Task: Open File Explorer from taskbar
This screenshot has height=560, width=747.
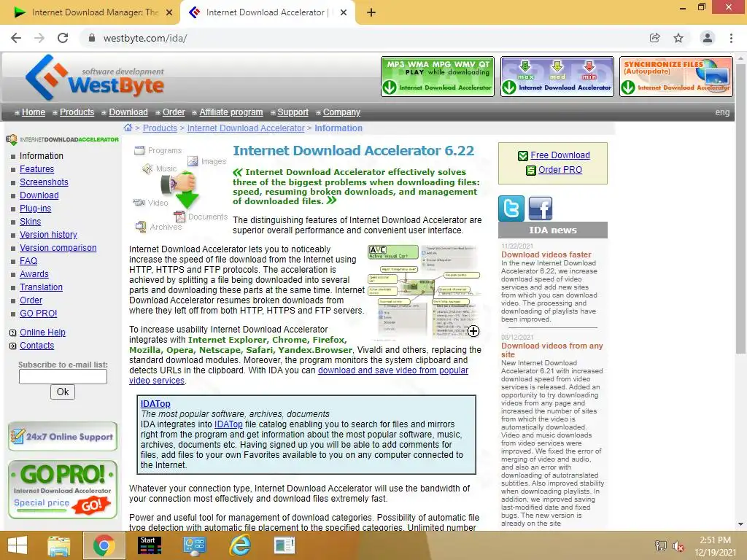Action: tap(58, 545)
